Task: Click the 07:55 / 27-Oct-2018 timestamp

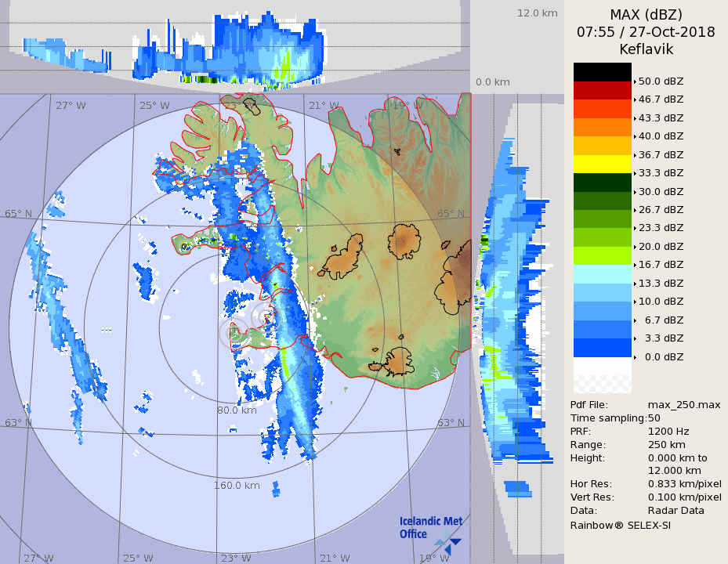Action: click(x=646, y=32)
